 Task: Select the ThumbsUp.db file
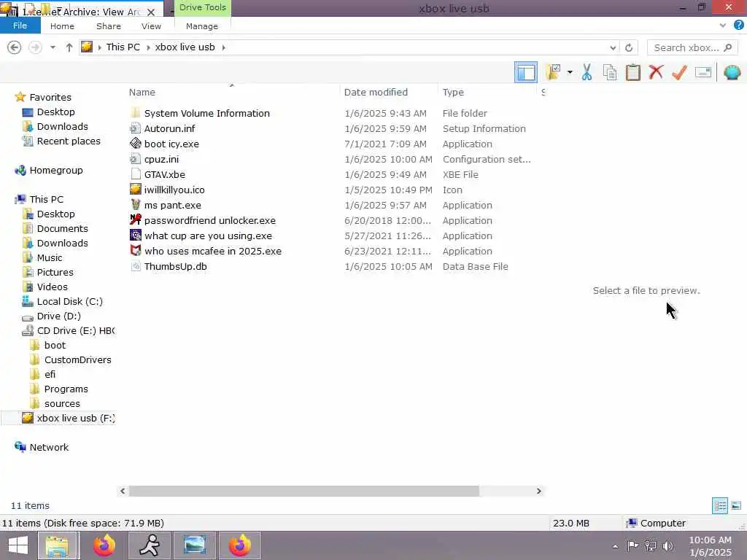coord(175,266)
